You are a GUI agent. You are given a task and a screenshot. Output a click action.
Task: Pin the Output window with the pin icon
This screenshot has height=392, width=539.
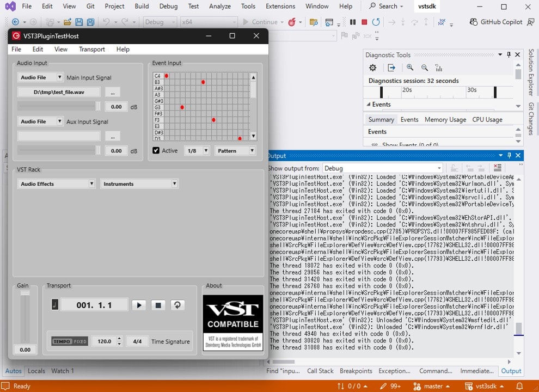click(509, 155)
